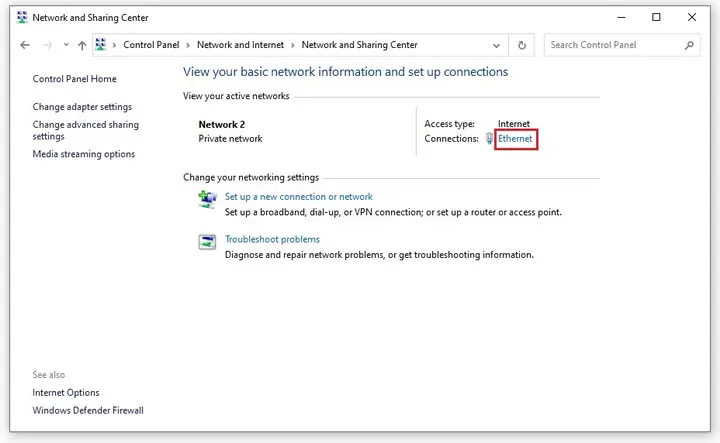The image size is (720, 443).
Task: Expand chevron after Control Panel breadcrumb
Action: click(188, 45)
